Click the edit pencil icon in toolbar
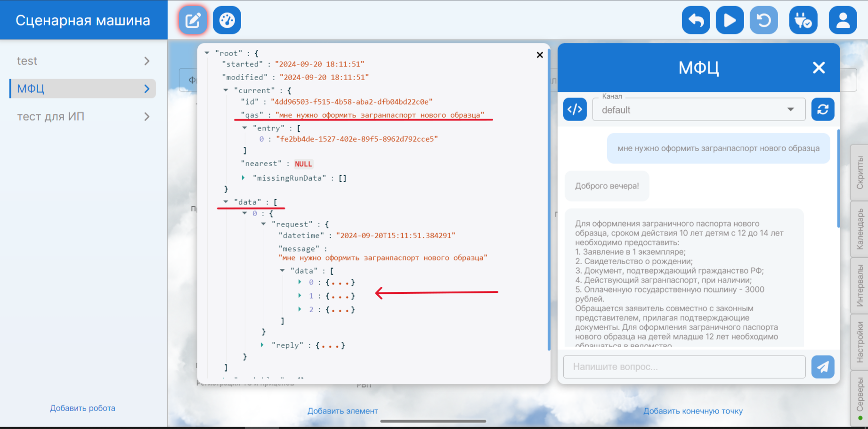This screenshot has height=429, width=868. (193, 20)
